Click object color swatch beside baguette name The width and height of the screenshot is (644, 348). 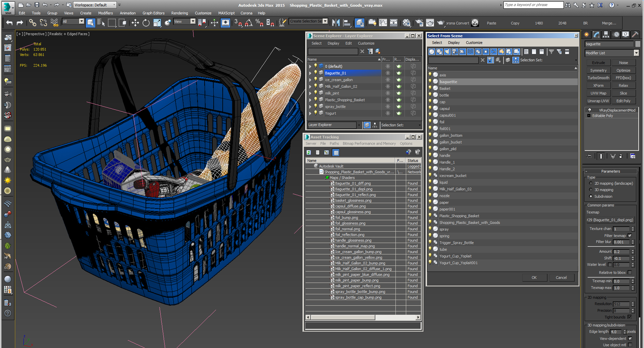[637, 44]
